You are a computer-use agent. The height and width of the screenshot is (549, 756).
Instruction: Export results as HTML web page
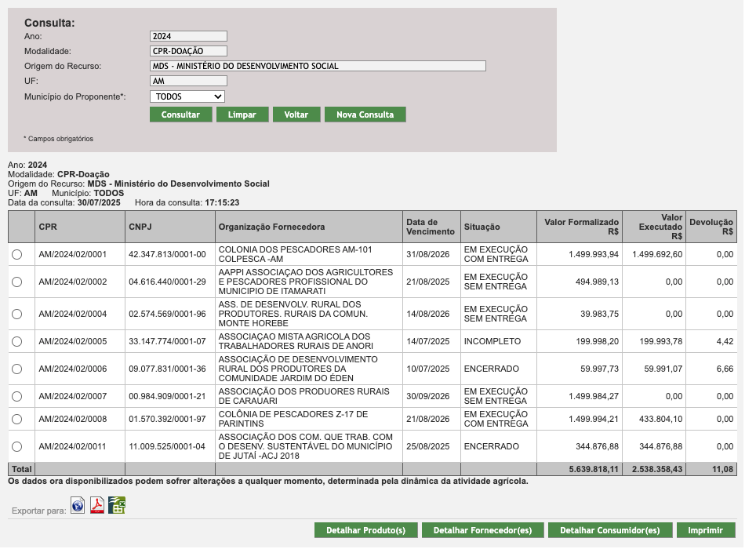(x=78, y=505)
